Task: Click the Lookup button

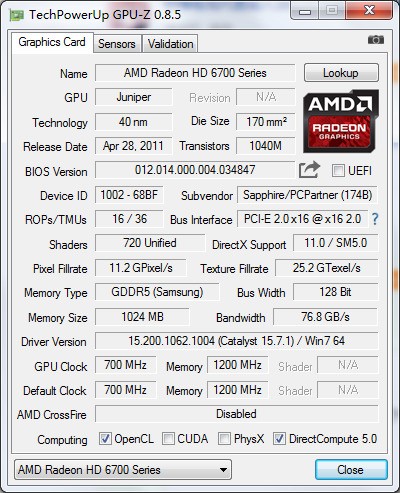Action: point(341,73)
